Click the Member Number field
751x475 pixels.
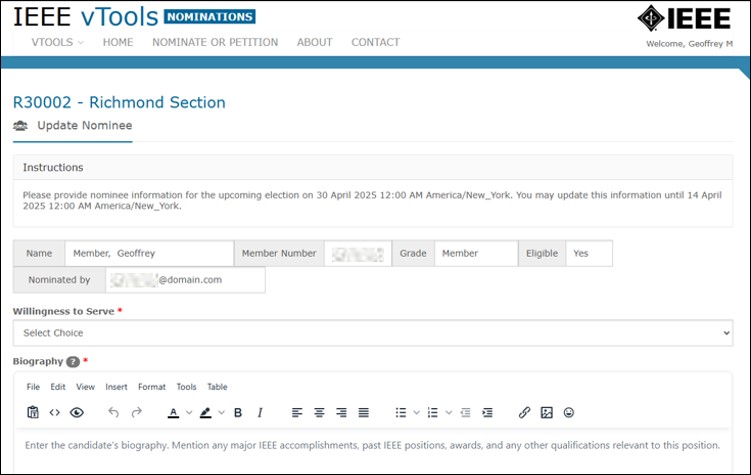(358, 253)
